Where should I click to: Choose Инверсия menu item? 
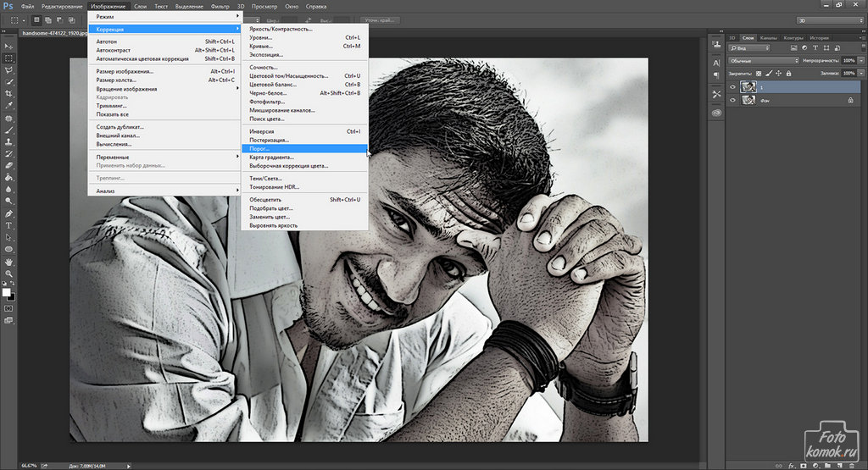(x=304, y=131)
